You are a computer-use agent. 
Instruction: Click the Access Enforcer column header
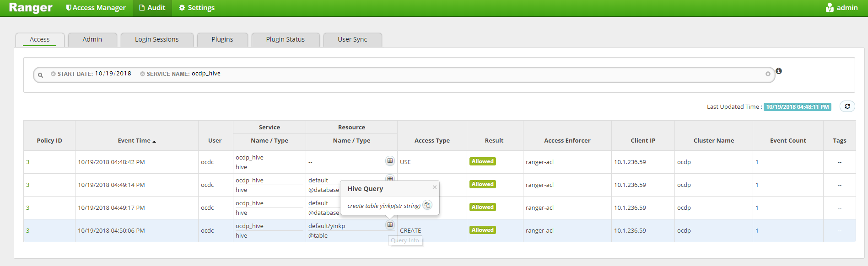click(x=567, y=141)
